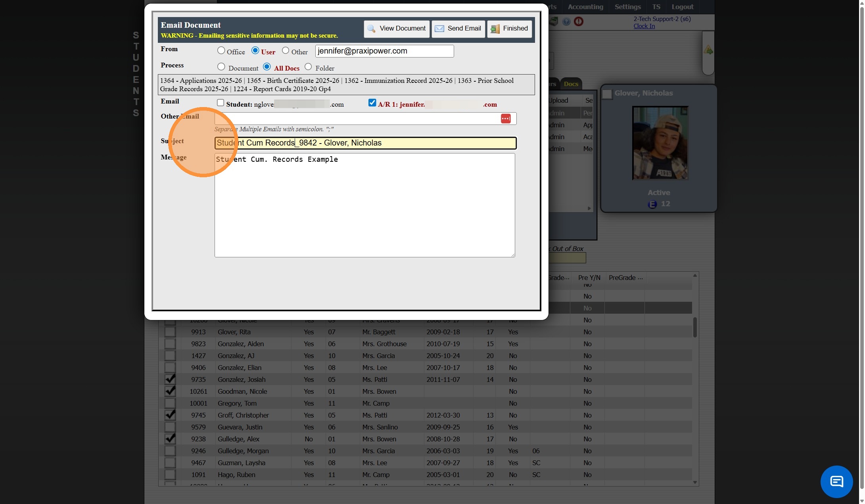The height and width of the screenshot is (504, 865).
Task: Click the View Document button
Action: click(396, 29)
